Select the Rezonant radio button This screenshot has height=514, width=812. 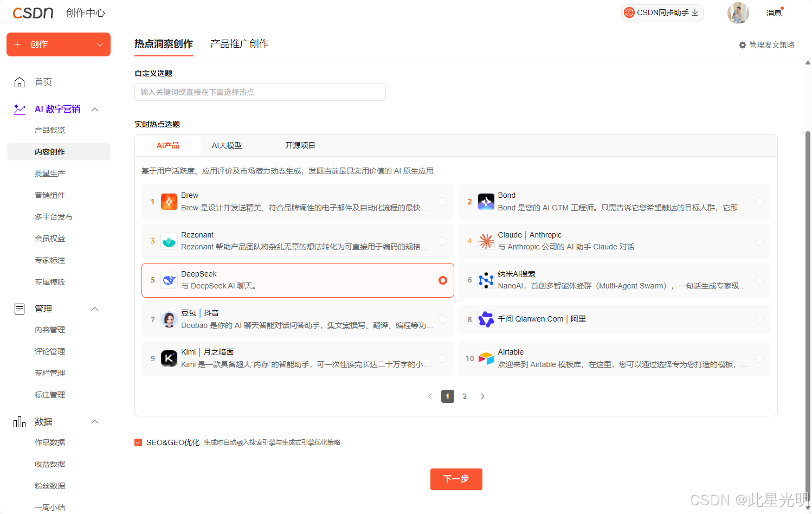(443, 241)
